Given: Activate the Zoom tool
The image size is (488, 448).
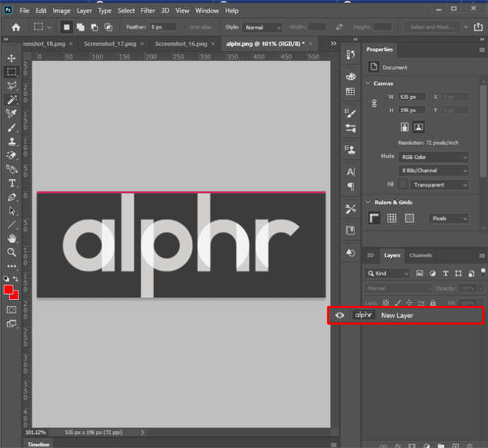Looking at the screenshot, I should [11, 252].
